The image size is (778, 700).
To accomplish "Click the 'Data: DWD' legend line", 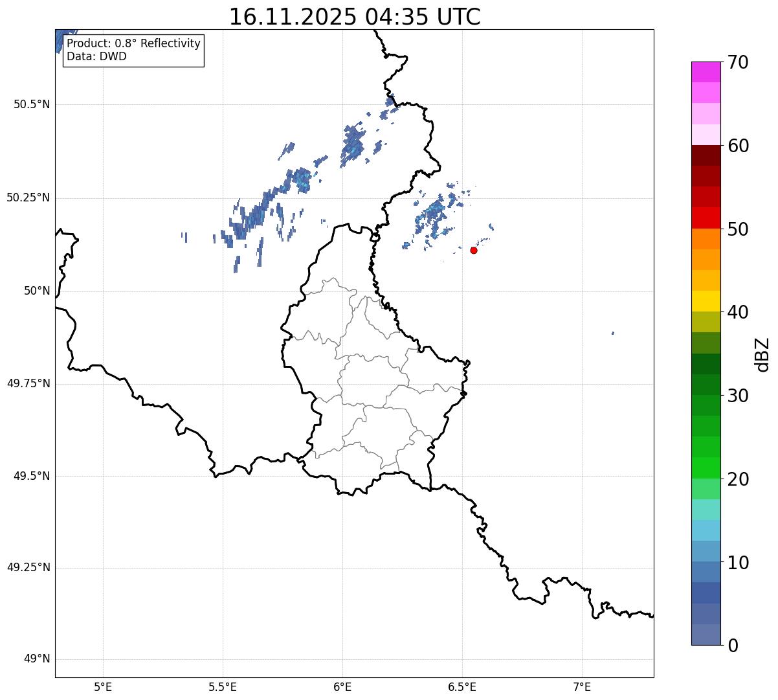I will coord(97,56).
